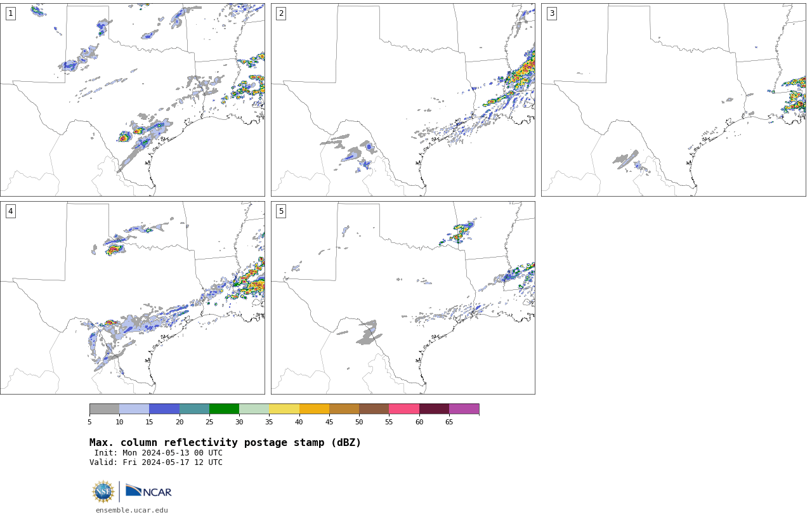Click the orange 40-45 dBZ swatch
The height and width of the screenshot is (517, 812).
click(314, 409)
